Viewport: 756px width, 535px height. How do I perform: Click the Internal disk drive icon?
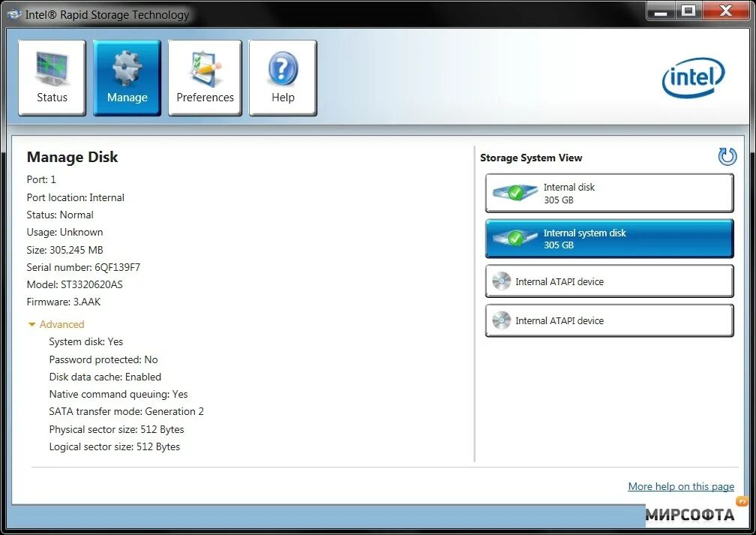click(x=514, y=193)
